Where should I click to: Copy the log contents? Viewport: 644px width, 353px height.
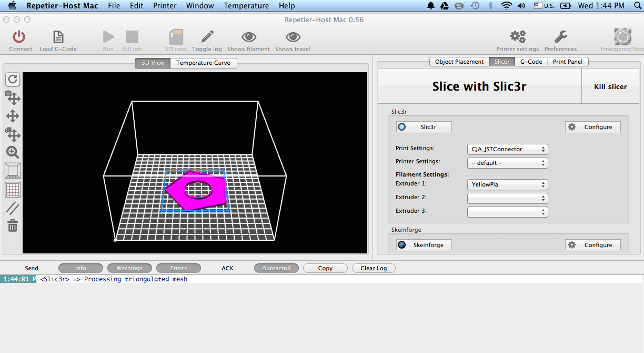tap(325, 268)
